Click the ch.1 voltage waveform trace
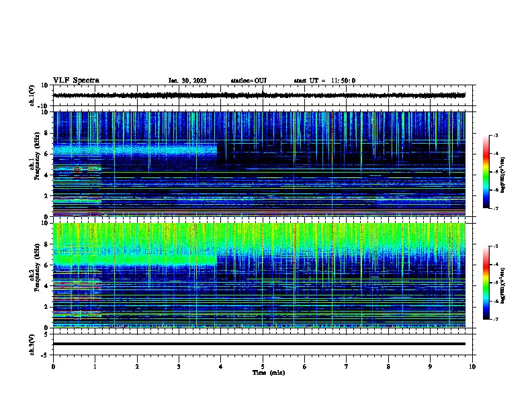This screenshot has width=532, height=411. click(x=259, y=95)
